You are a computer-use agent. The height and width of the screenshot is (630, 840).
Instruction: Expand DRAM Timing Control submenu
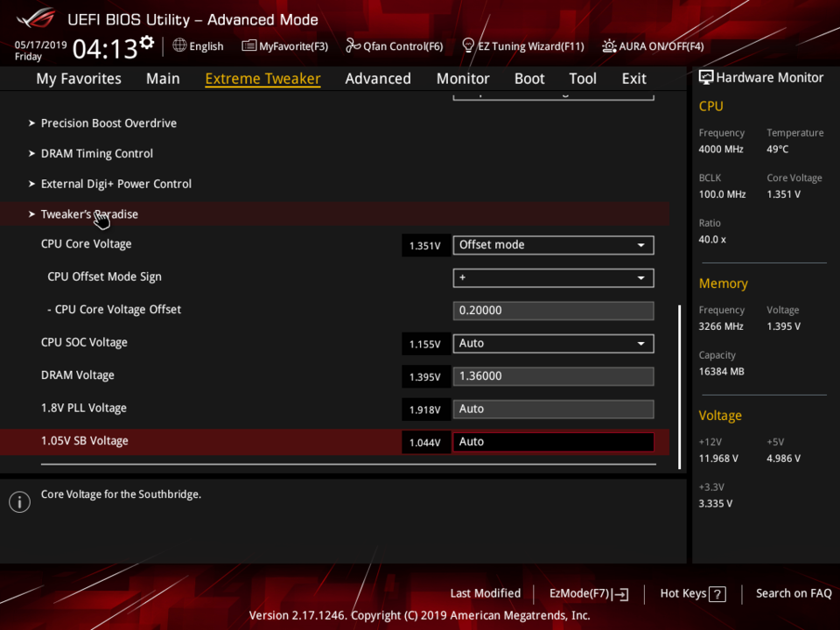pyautogui.click(x=96, y=154)
